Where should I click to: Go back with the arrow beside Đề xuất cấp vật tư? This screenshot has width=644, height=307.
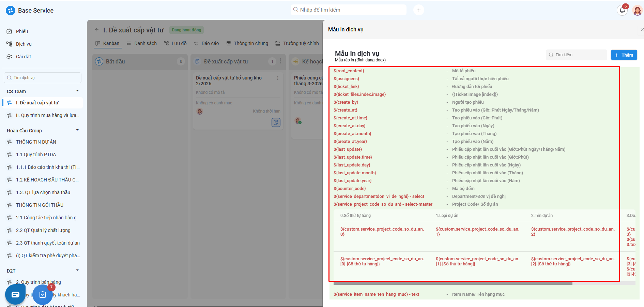tap(97, 30)
